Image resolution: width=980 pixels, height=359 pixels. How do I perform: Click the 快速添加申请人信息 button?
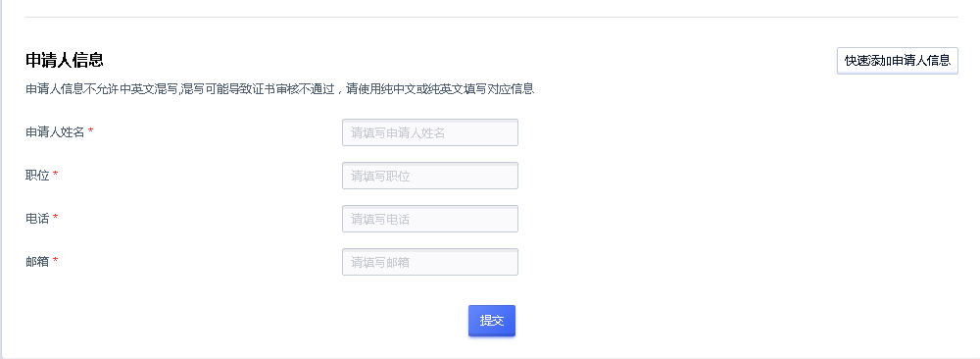coord(897,61)
